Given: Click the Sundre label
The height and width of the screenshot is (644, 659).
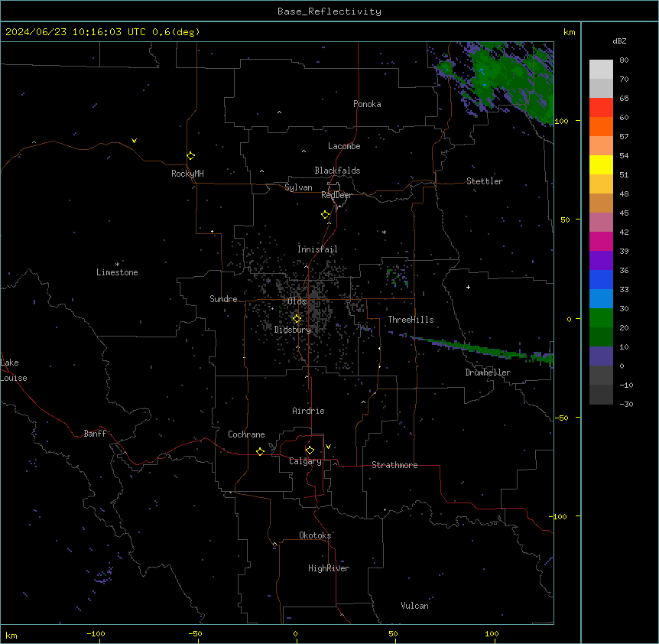Looking at the screenshot, I should [x=223, y=299].
